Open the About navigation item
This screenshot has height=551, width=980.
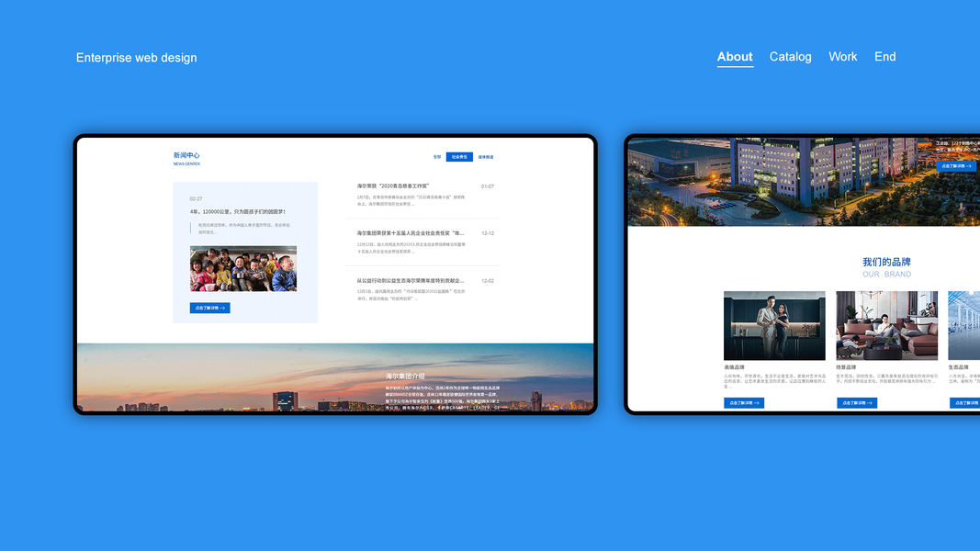tap(735, 57)
